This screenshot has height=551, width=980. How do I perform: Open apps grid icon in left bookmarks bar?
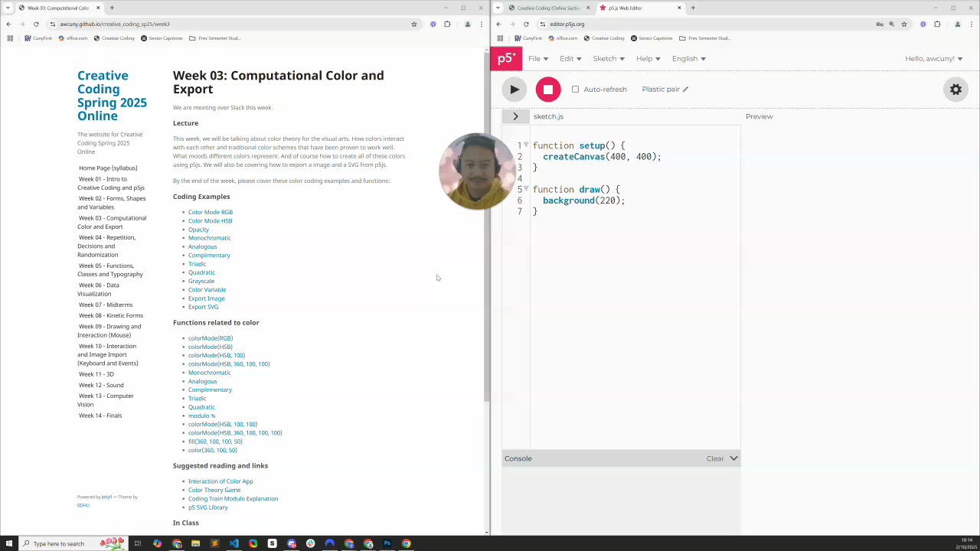[9, 38]
